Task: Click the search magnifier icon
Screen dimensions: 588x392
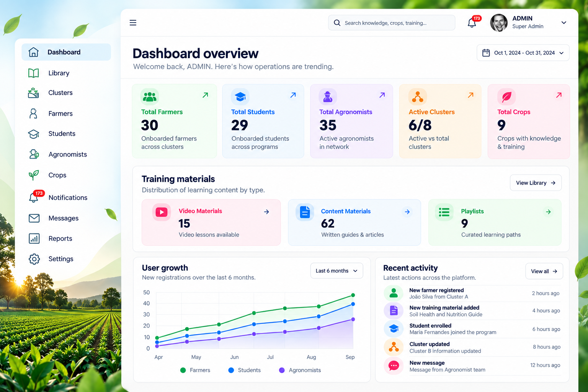Action: (337, 23)
